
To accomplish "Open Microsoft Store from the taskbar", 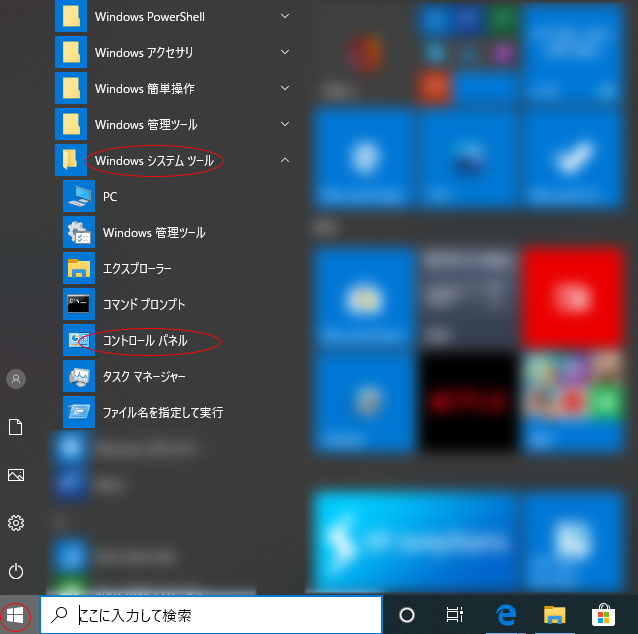I will [x=603, y=615].
